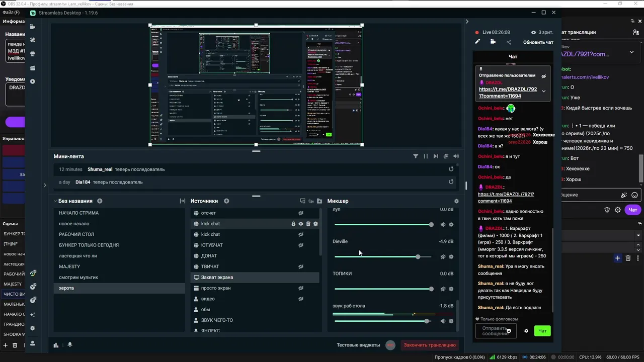Click Тестовые виджеты button
The width and height of the screenshot is (644, 362).
tap(358, 345)
